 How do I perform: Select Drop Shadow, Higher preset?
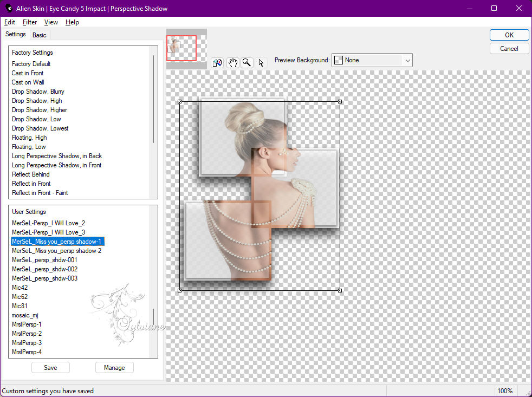click(40, 109)
